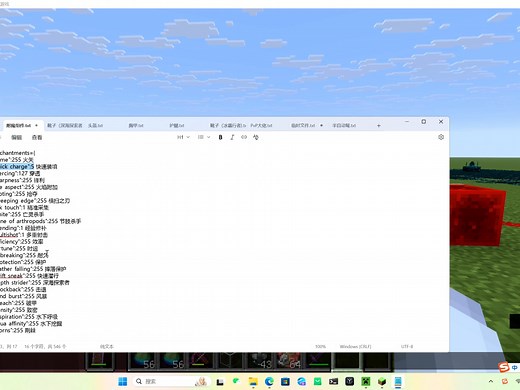This screenshot has width=520, height=390.
Task: Click the depth strider":255 line
Action: (35, 282)
